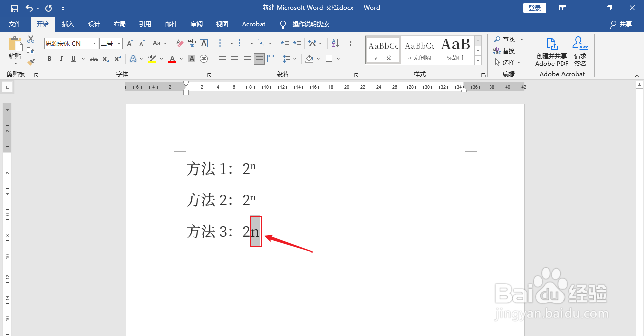Apply the 正文 style
Viewport: 644px width, 336px height.
pos(383,50)
